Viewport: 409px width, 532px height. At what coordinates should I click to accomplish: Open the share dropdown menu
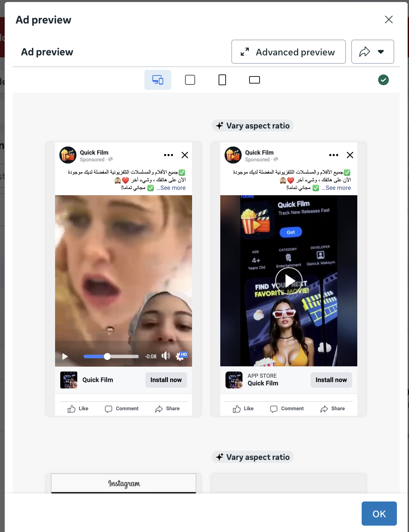pos(372,52)
